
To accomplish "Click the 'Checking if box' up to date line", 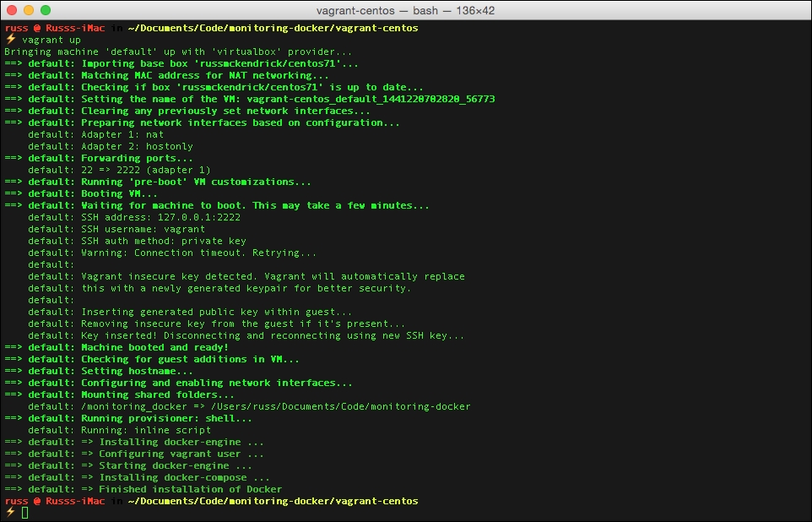I will tap(214, 87).
